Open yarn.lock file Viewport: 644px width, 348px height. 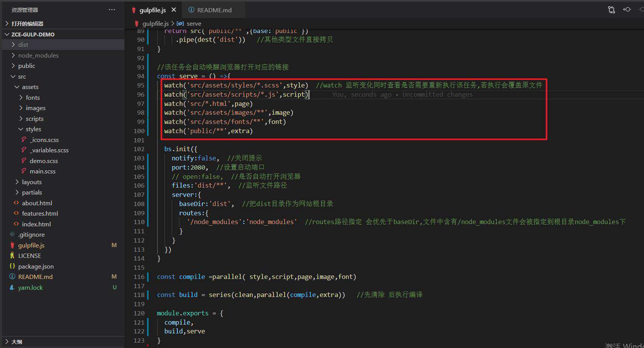[x=63, y=287]
